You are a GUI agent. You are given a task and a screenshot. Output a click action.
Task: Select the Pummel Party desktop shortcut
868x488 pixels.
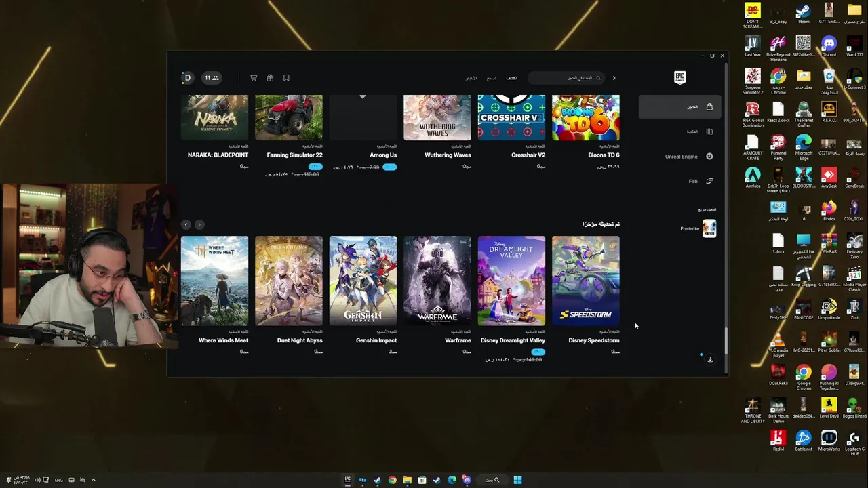click(778, 146)
